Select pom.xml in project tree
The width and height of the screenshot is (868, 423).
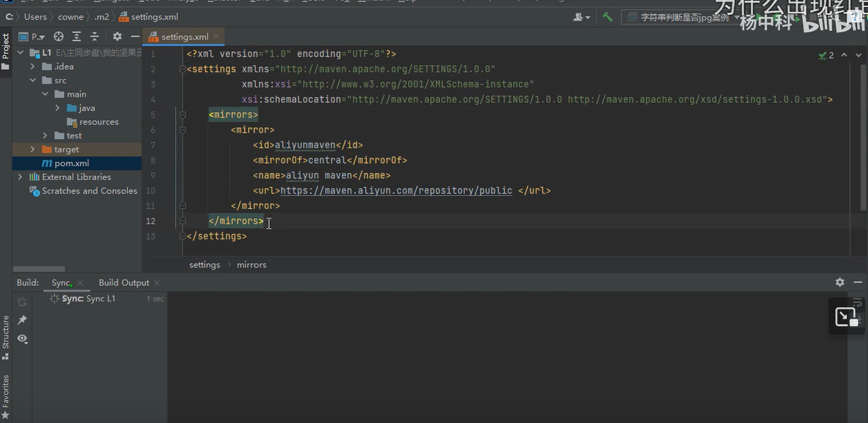(77, 163)
